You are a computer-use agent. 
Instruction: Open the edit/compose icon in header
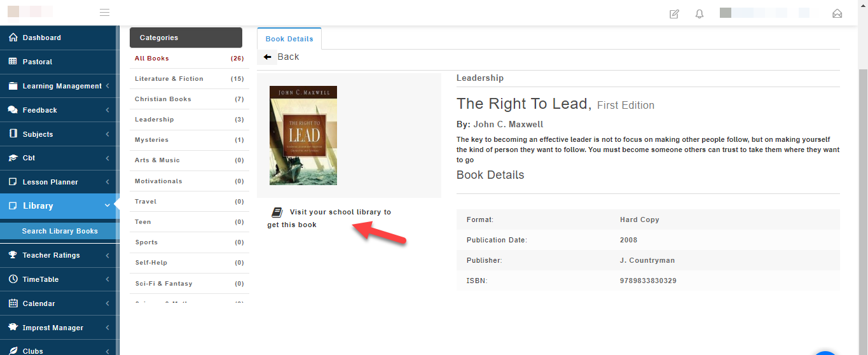(674, 13)
